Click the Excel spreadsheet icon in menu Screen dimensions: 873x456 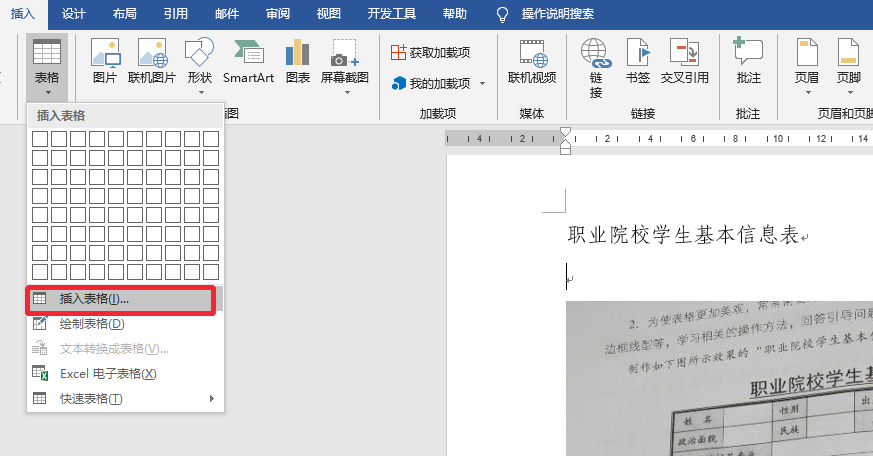coord(40,374)
